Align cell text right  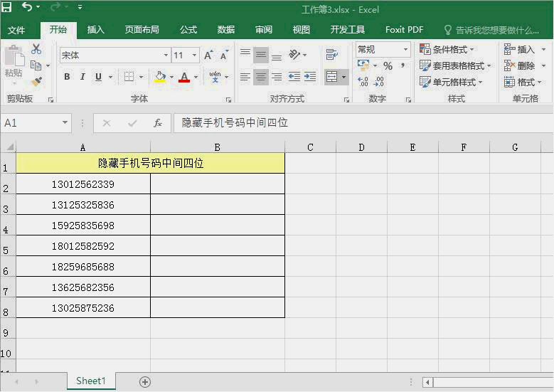pos(277,77)
